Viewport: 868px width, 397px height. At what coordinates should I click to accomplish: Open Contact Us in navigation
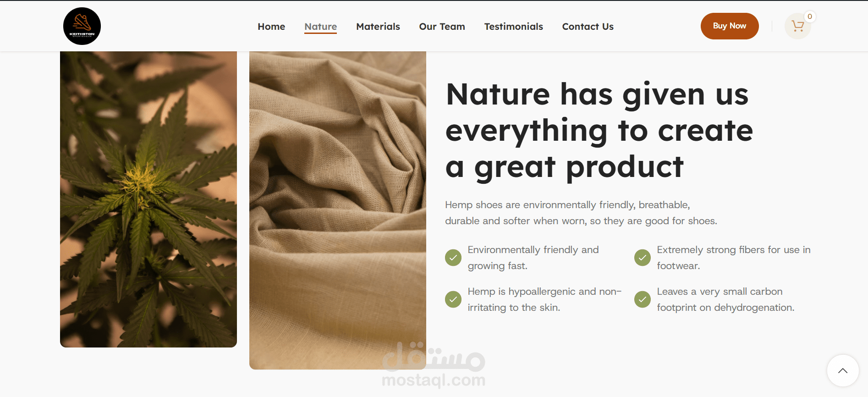588,27
